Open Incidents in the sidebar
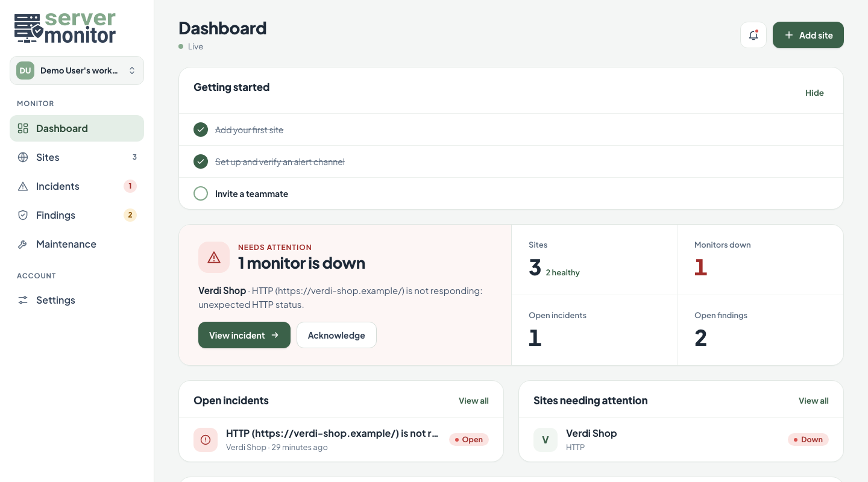868x482 pixels. pyautogui.click(x=77, y=186)
